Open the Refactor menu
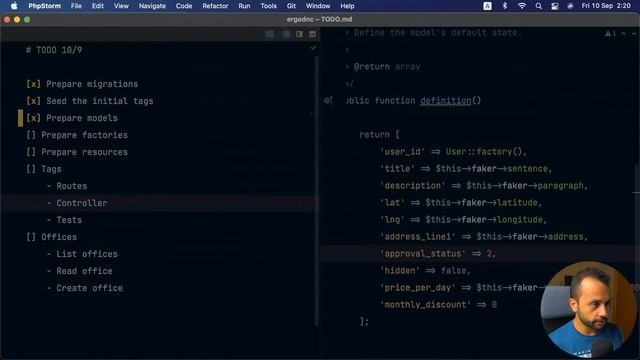 click(215, 6)
